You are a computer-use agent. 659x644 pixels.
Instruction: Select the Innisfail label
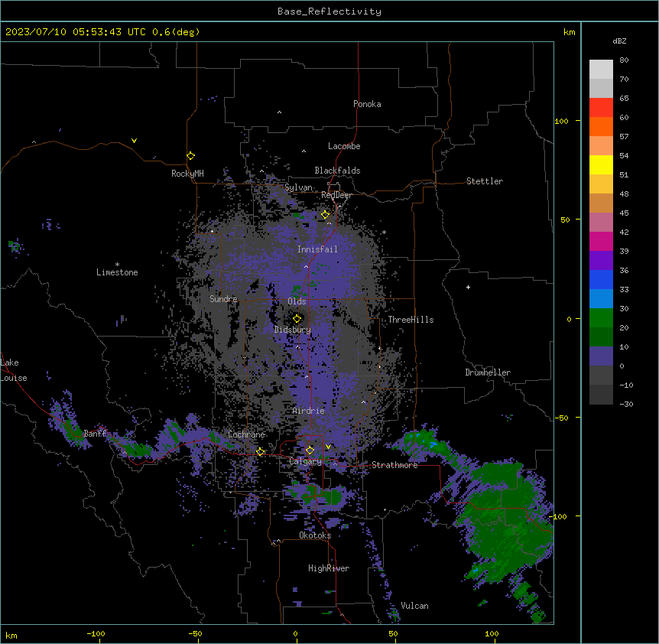pyautogui.click(x=317, y=249)
